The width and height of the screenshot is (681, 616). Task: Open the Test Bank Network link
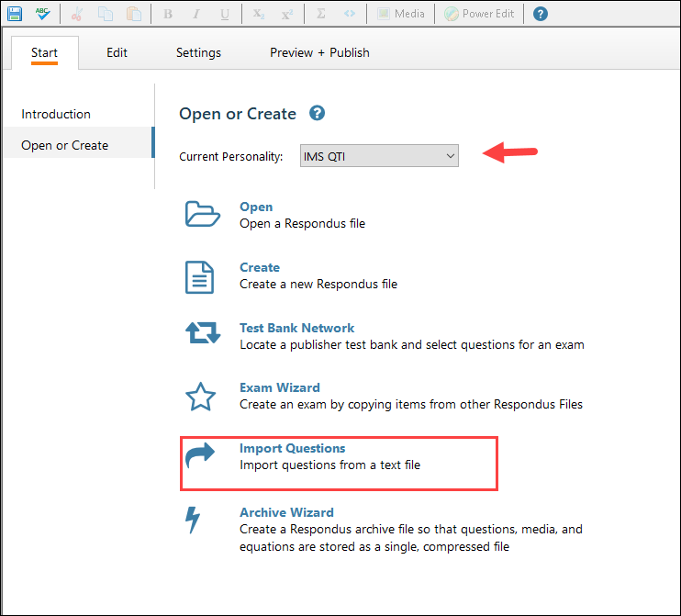297,328
